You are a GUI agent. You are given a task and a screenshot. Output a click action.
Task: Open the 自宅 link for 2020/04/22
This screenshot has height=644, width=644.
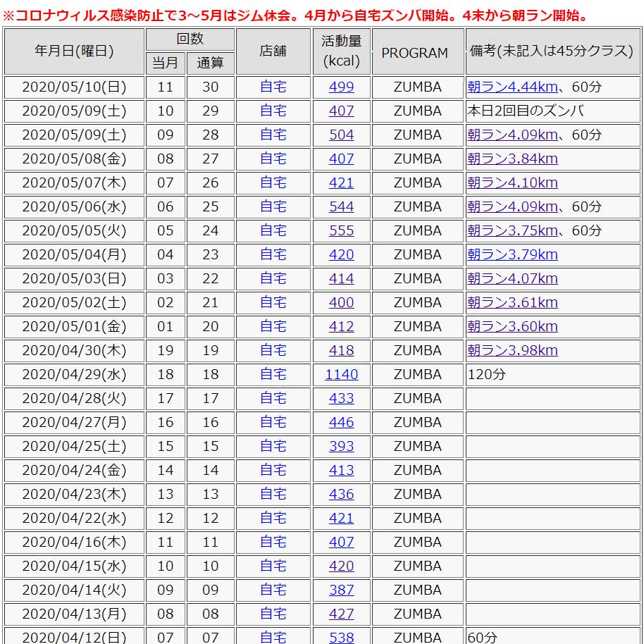coord(273,519)
